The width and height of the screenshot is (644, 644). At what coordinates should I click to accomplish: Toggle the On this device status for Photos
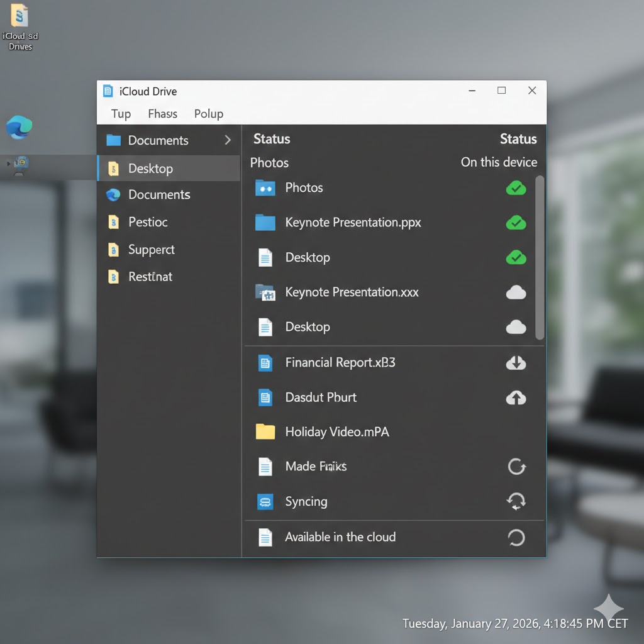(499, 162)
